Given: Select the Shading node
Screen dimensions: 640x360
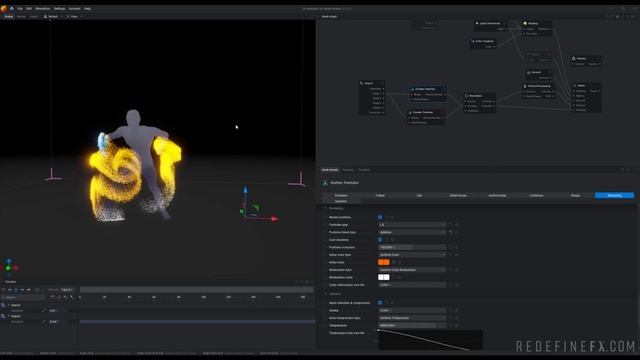Looking at the screenshot, I should pyautogui.click(x=538, y=28).
